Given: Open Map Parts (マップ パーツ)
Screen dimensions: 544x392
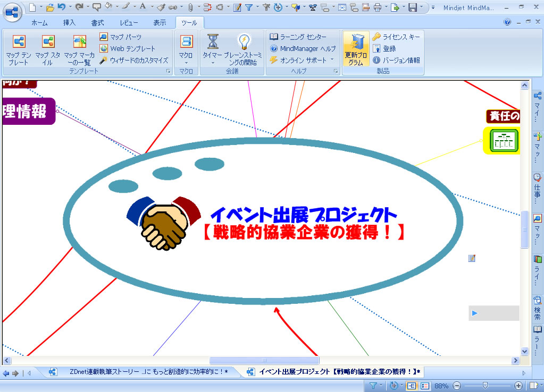Looking at the screenshot, I should tap(121, 37).
